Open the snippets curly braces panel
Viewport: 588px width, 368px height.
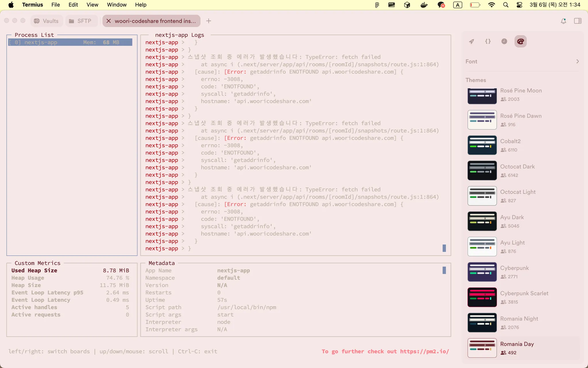pyautogui.click(x=488, y=41)
